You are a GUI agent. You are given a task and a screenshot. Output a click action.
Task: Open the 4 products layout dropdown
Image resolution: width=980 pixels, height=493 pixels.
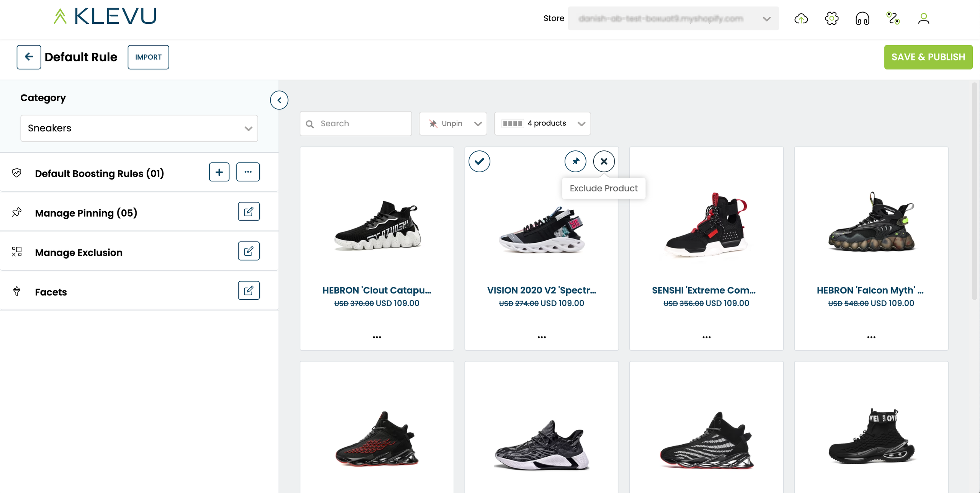542,124
